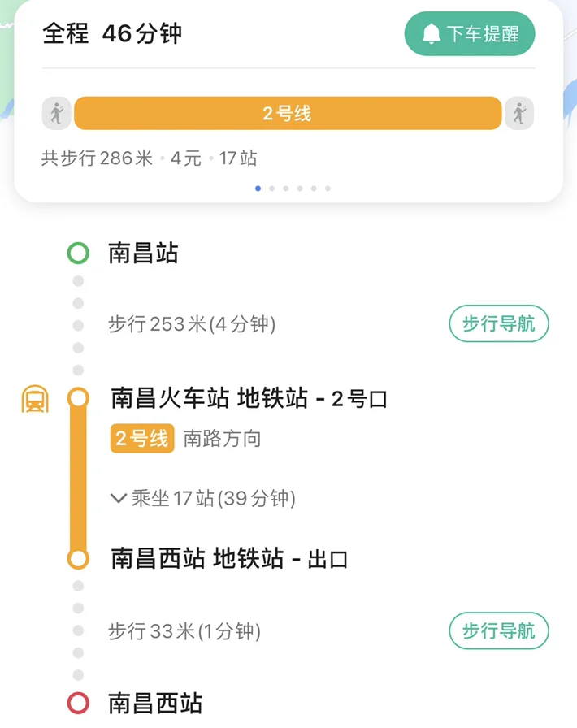Open the orange 2号线 route bar
The image size is (577, 728).
tap(287, 114)
